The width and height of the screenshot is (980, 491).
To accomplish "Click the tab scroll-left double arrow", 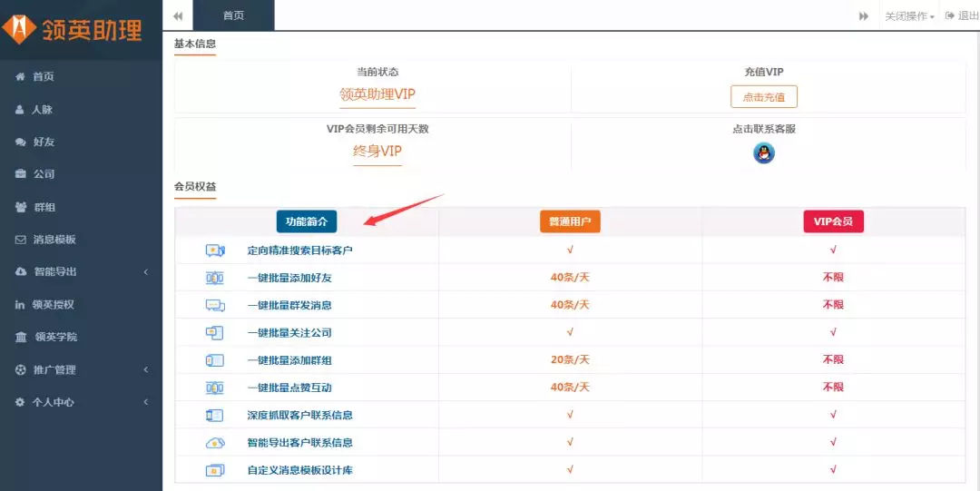I will 178,16.
